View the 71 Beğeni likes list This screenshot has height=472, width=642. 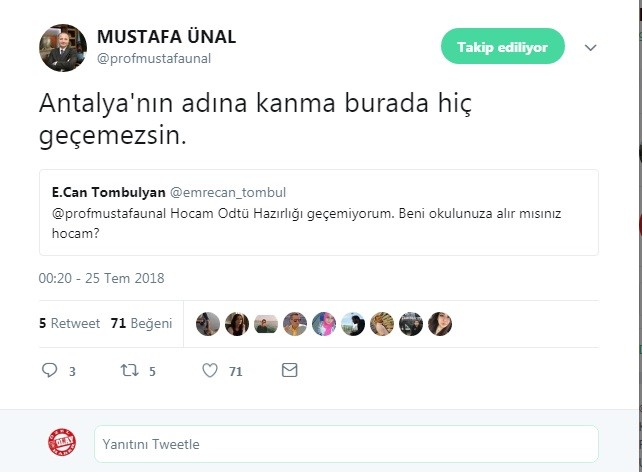(x=141, y=323)
